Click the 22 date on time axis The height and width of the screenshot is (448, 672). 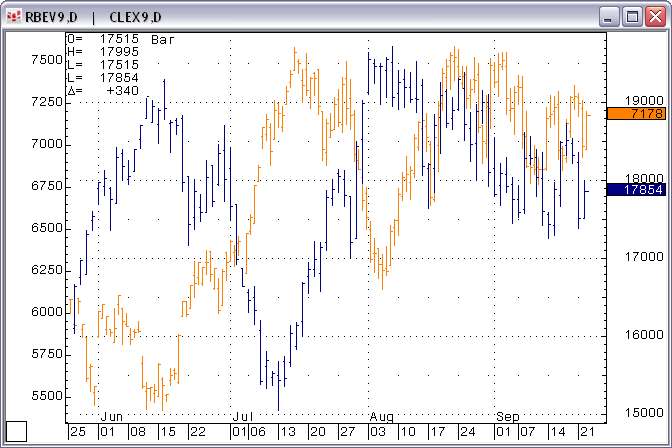[198, 432]
